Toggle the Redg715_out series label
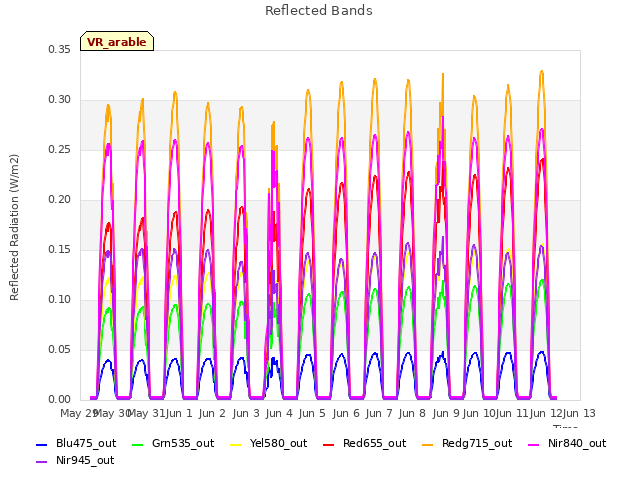The width and height of the screenshot is (640, 480). coord(477,443)
